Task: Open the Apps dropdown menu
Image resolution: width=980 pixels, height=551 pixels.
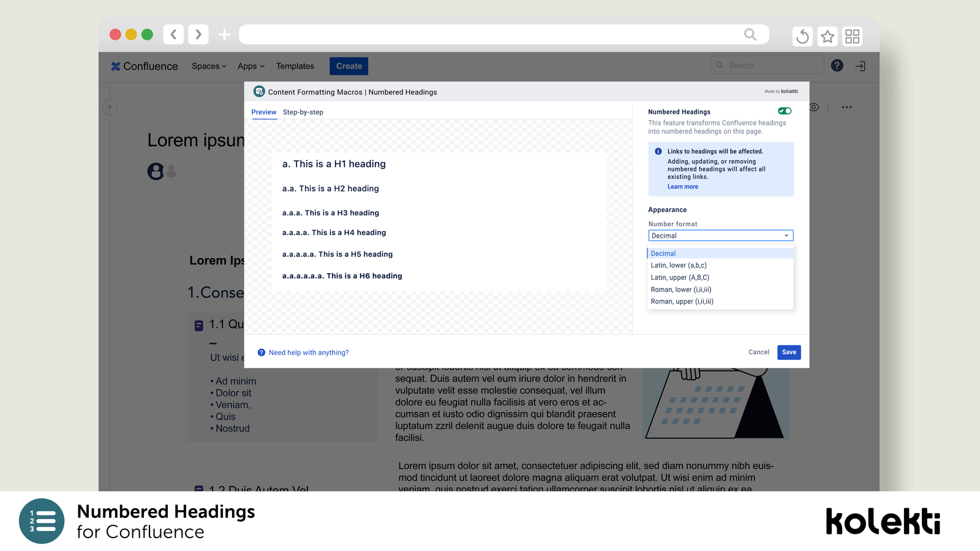Action: point(251,66)
